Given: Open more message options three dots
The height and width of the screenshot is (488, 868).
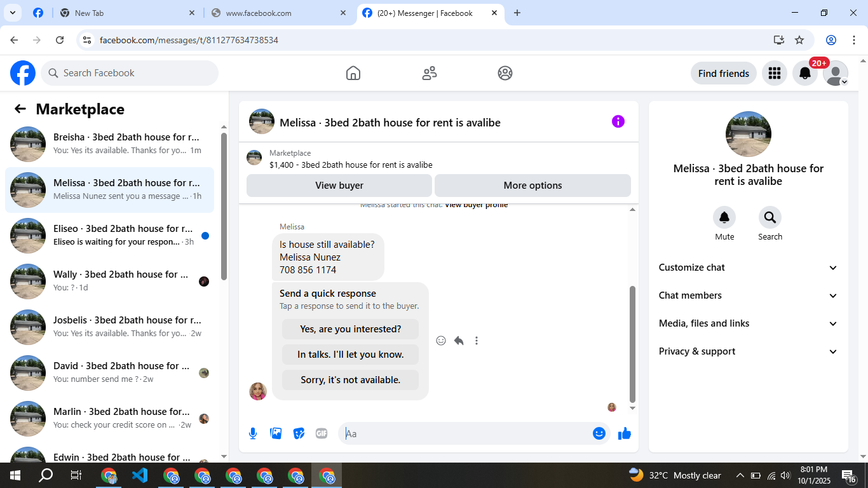Looking at the screenshot, I should [477, 341].
